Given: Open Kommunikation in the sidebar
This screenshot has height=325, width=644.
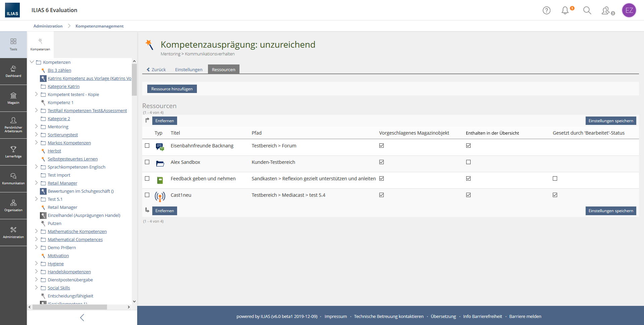Looking at the screenshot, I should point(13,179).
